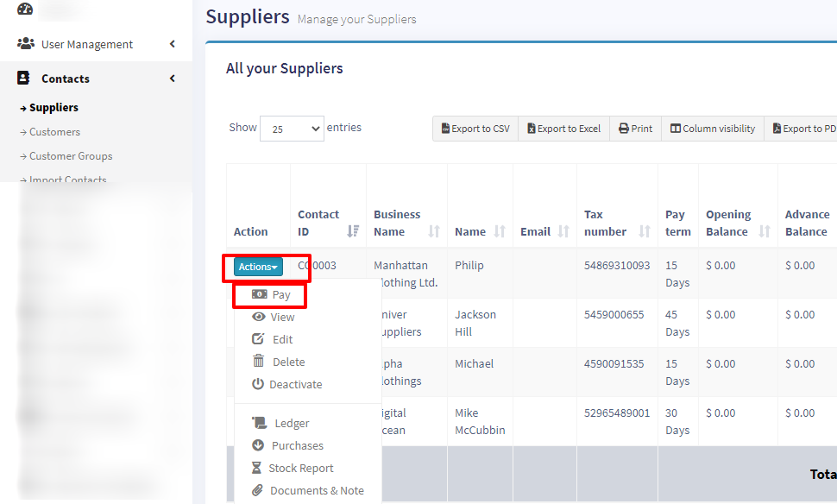The height and width of the screenshot is (504, 837).
Task: Click the Edit pencil icon in menu
Action: click(258, 339)
